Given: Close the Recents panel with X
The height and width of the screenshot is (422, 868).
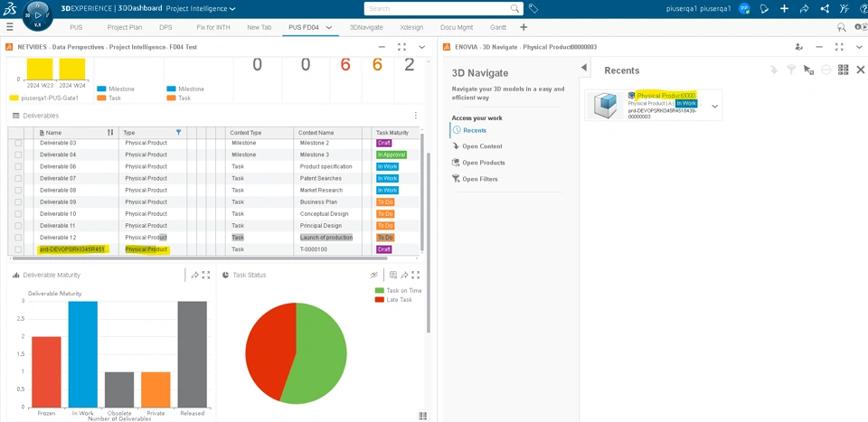Looking at the screenshot, I should [860, 70].
